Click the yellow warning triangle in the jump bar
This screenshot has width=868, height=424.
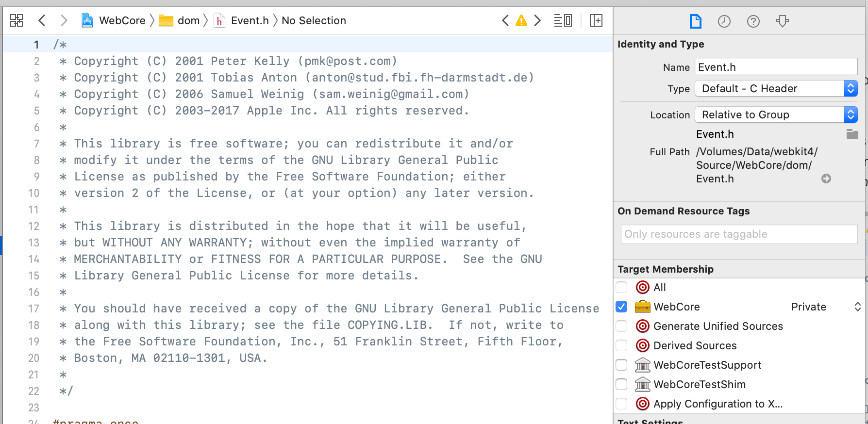point(521,20)
